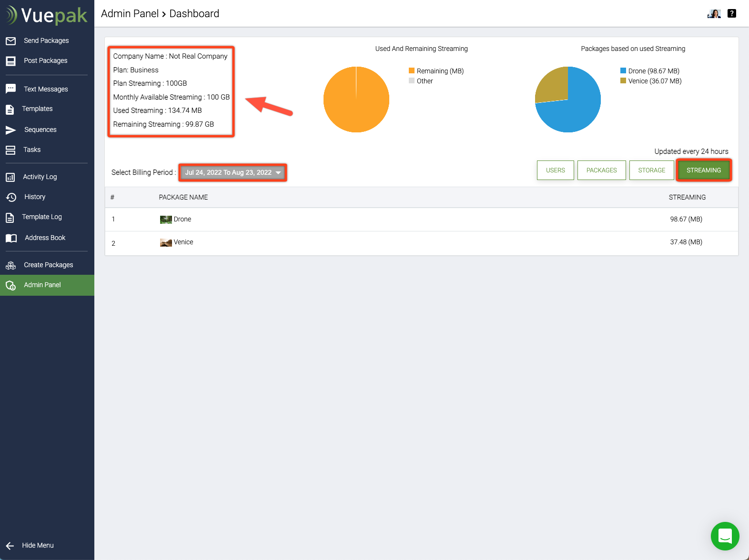749x560 pixels.
Task: Click the PACKAGE NAME column header
Action: pos(183,198)
